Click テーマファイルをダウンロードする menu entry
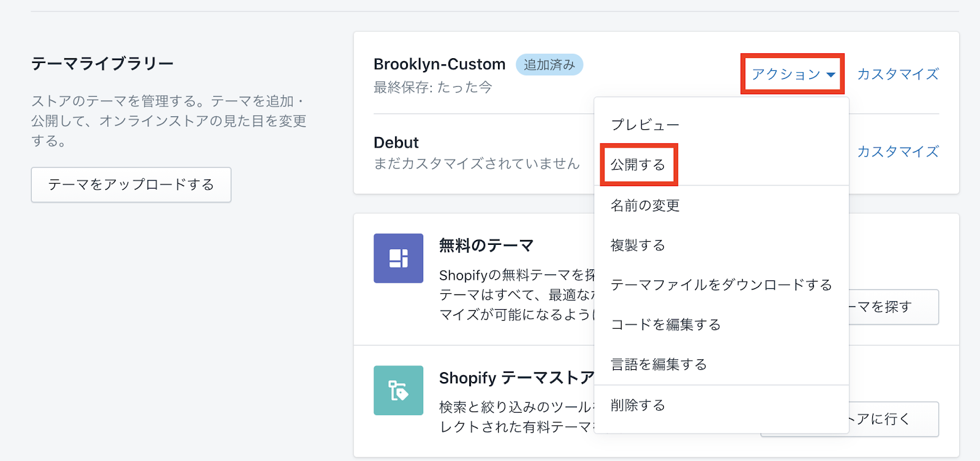980x461 pixels. [x=721, y=285]
